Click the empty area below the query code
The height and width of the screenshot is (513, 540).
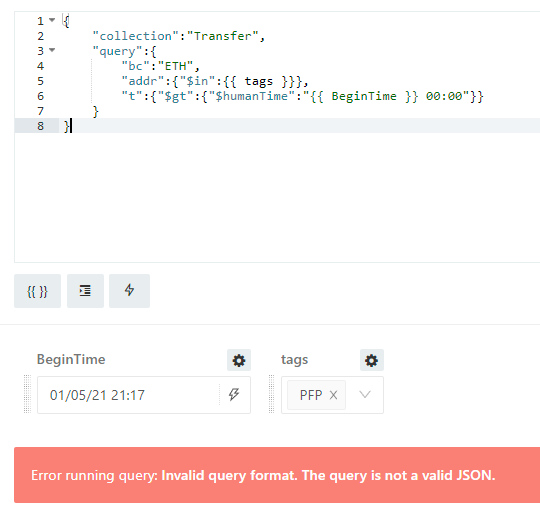point(277,196)
